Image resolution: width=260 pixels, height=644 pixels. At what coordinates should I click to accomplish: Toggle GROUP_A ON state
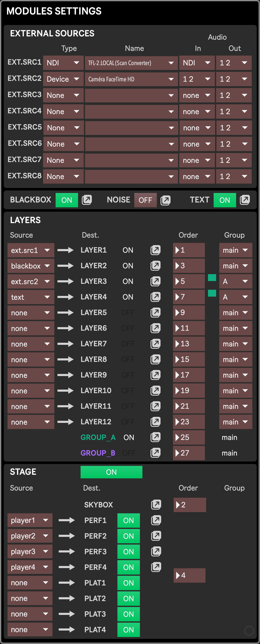[x=129, y=437]
